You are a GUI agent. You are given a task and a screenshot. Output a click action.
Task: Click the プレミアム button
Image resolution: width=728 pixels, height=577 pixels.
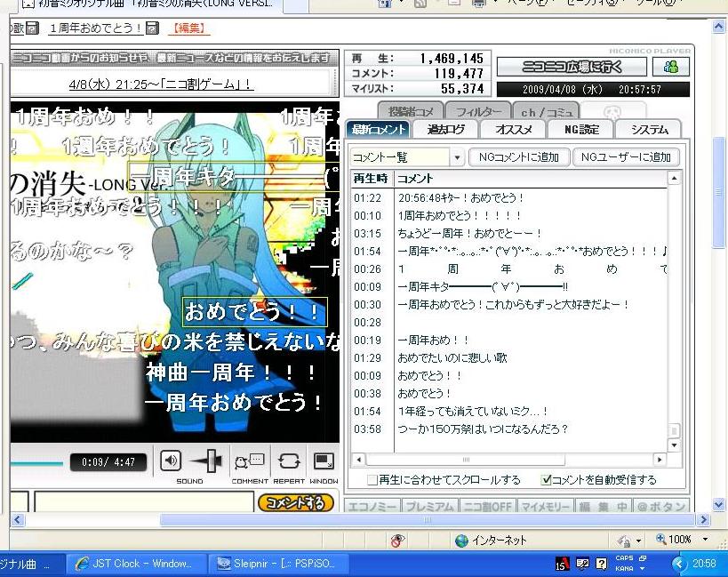[x=430, y=507]
